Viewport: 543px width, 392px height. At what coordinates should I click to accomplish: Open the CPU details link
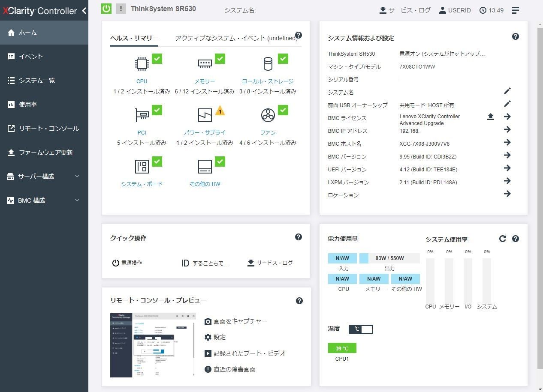tap(142, 81)
